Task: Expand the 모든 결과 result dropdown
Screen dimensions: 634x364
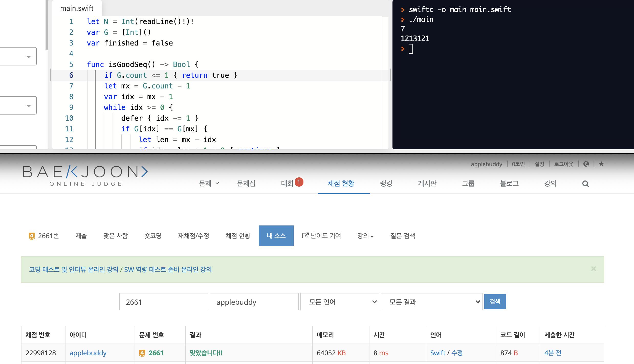Action: pos(431,302)
